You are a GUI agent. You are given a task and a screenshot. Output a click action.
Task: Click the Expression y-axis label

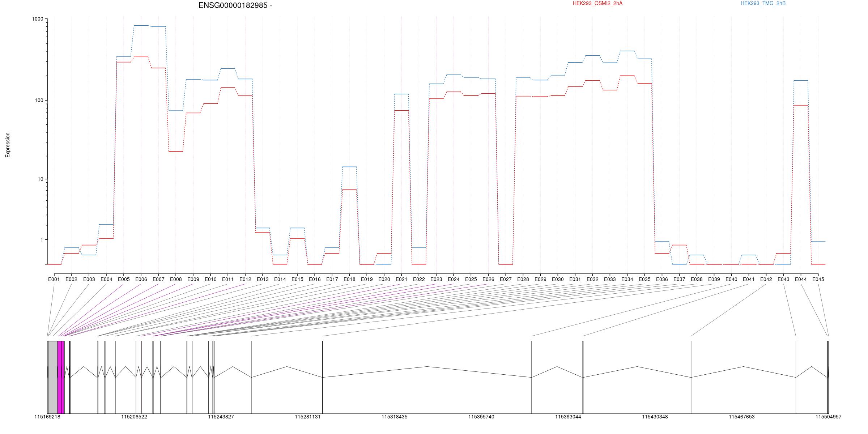click(x=8, y=145)
